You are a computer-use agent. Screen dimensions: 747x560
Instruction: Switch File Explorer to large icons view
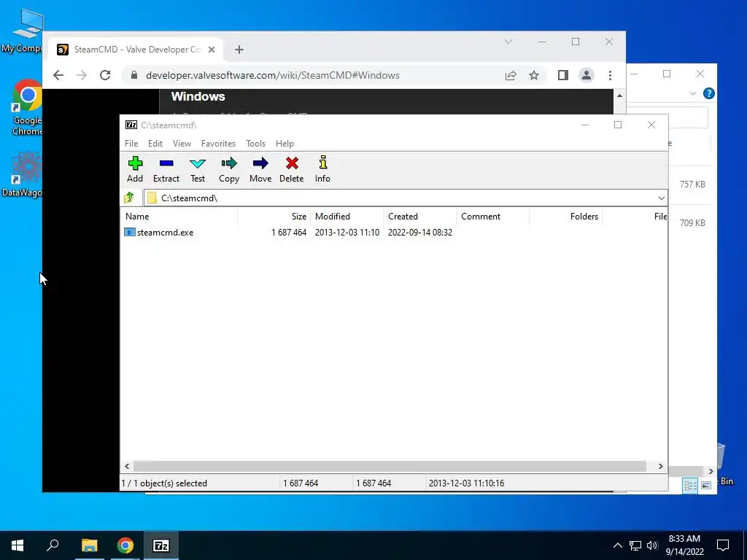click(706, 485)
